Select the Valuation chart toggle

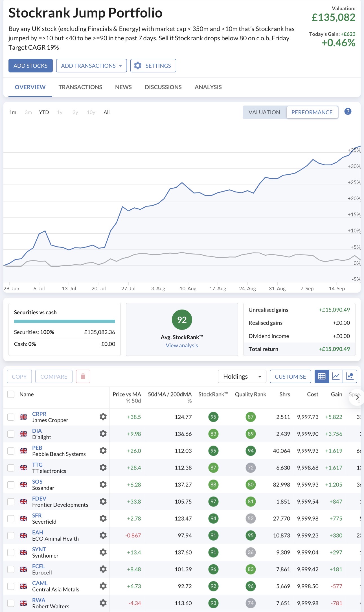(x=264, y=112)
